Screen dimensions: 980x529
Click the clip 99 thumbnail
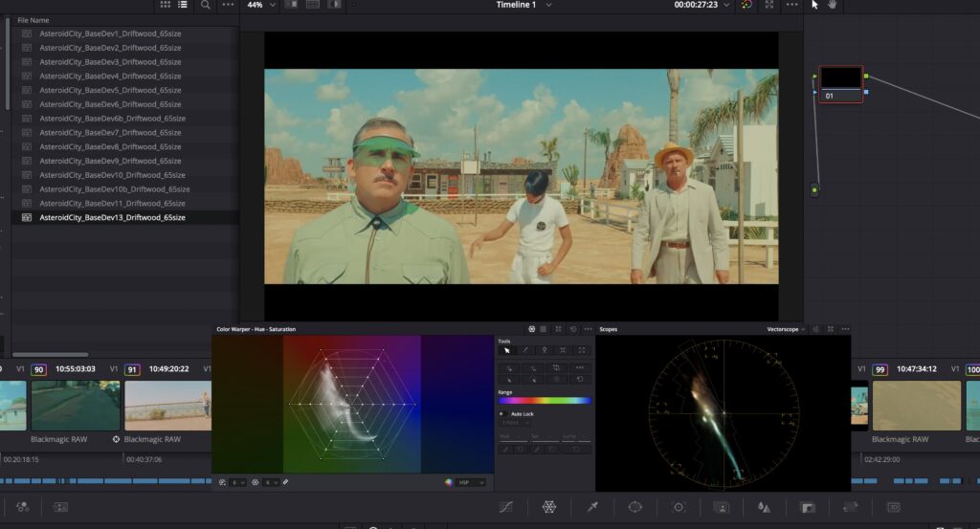point(916,406)
